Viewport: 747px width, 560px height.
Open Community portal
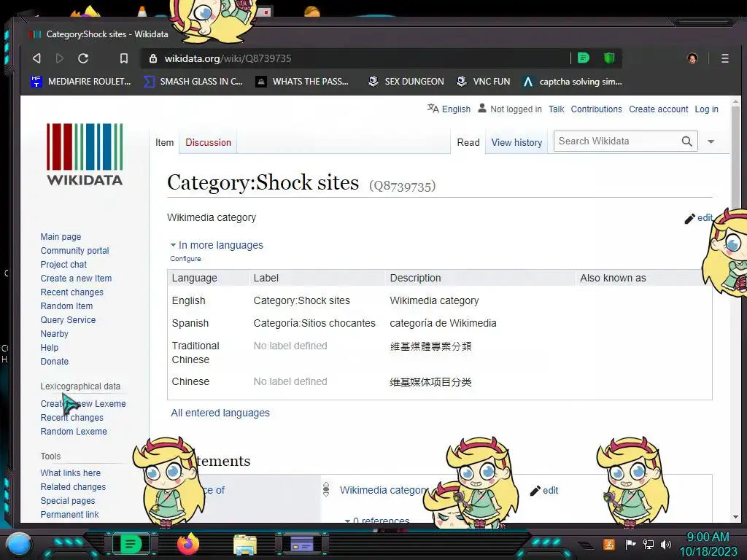click(75, 251)
